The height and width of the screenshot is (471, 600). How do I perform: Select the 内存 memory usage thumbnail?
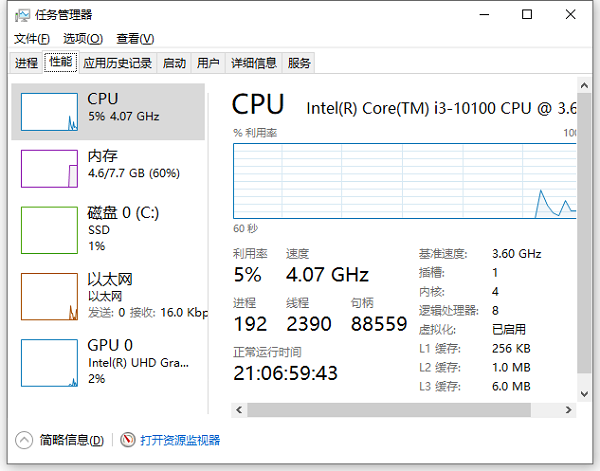pos(49,168)
